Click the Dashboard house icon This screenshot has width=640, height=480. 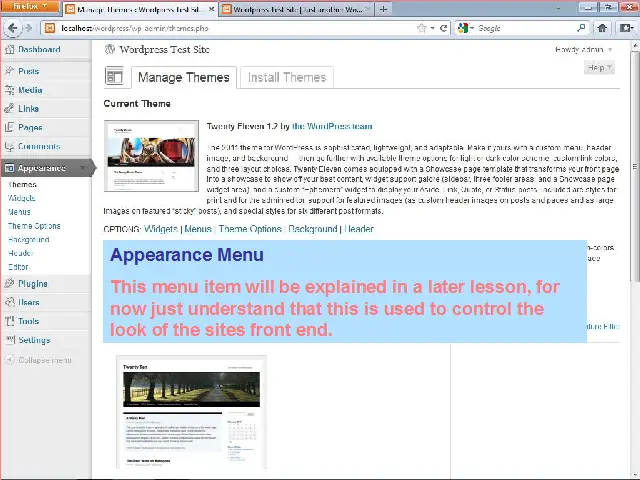[9, 49]
